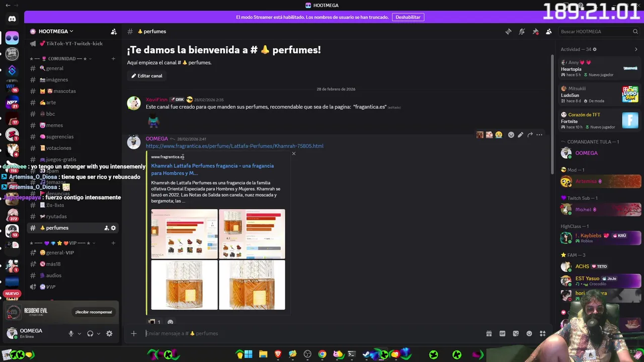Open the mascotas channel
The width and height of the screenshot is (644, 362).
pyautogui.click(x=73, y=91)
